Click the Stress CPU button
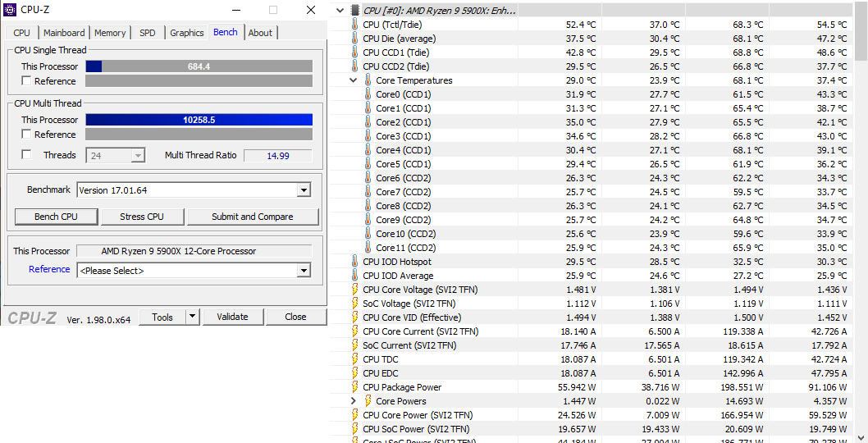This screenshot has width=868, height=443. [x=142, y=217]
